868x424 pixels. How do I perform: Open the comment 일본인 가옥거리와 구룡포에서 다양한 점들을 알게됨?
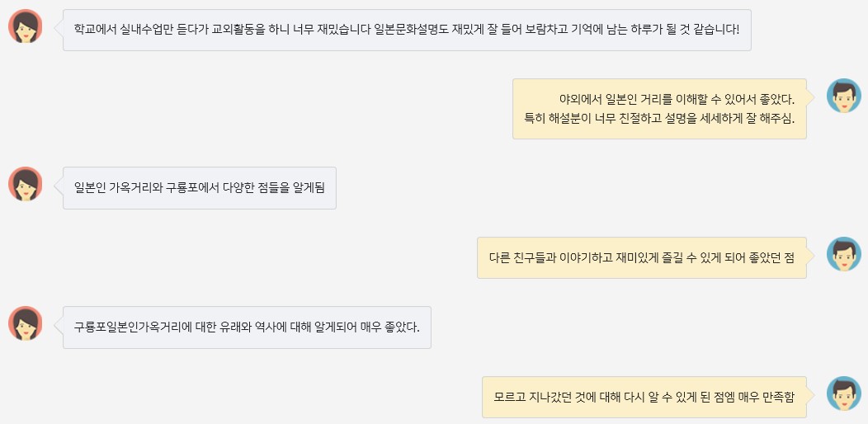click(x=200, y=187)
